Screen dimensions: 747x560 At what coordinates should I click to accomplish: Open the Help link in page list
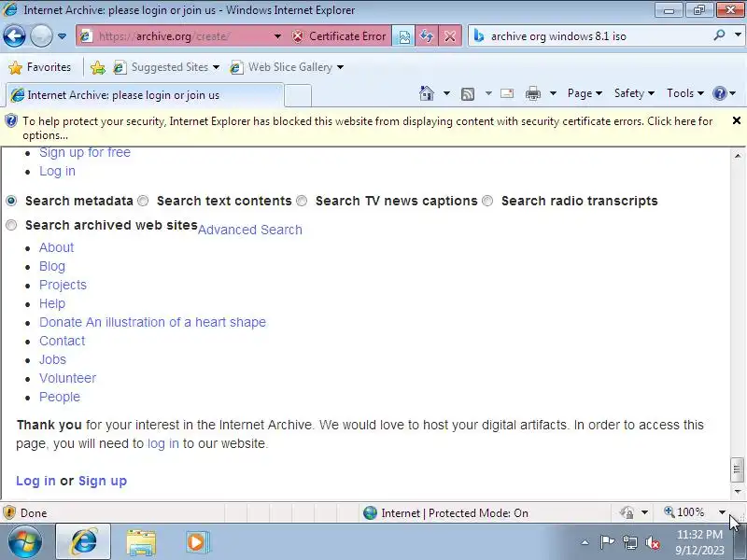click(52, 304)
